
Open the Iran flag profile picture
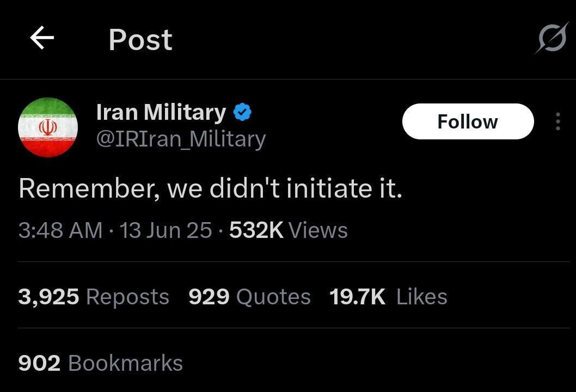coord(48,127)
